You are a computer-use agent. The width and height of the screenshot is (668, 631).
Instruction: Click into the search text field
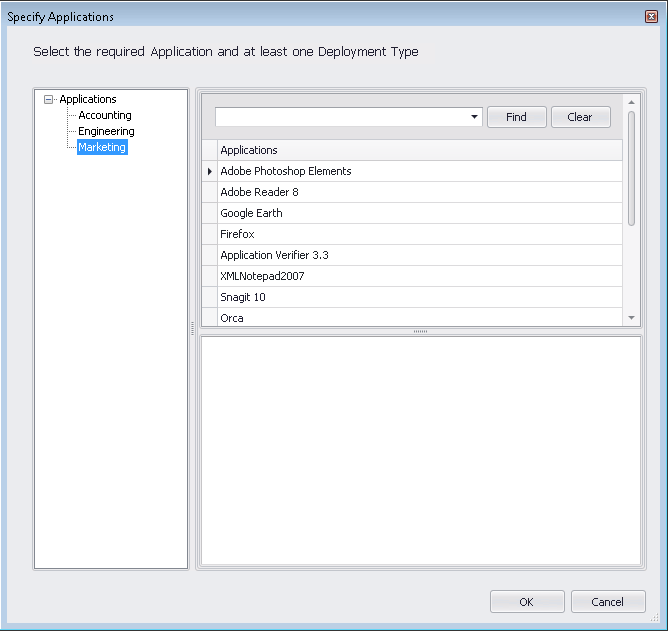point(340,117)
